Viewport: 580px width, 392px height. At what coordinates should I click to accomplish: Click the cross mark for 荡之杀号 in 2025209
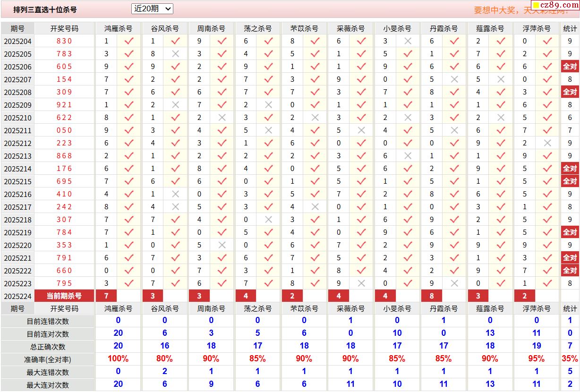coord(269,105)
